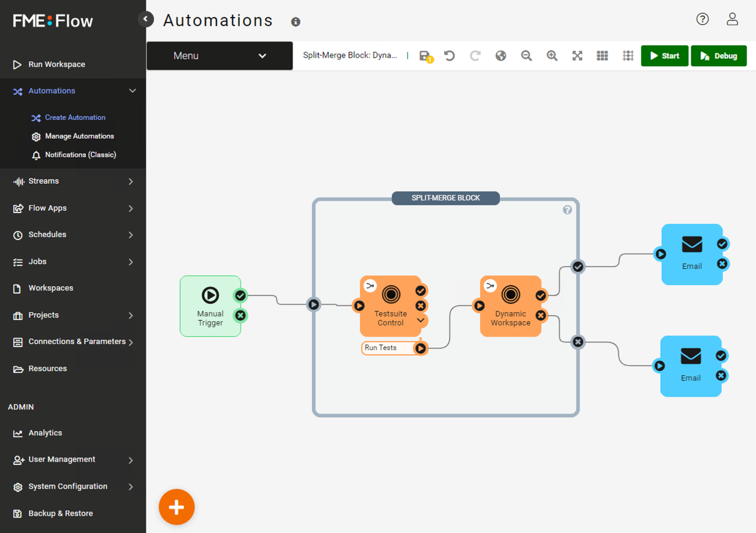
Task: Toggle snap to grid
Action: (628, 55)
